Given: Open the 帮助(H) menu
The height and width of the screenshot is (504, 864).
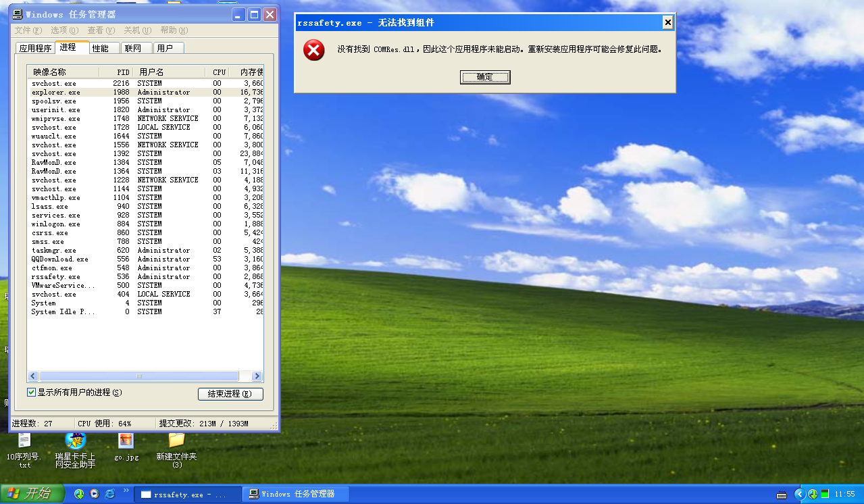Looking at the screenshot, I should coord(174,30).
